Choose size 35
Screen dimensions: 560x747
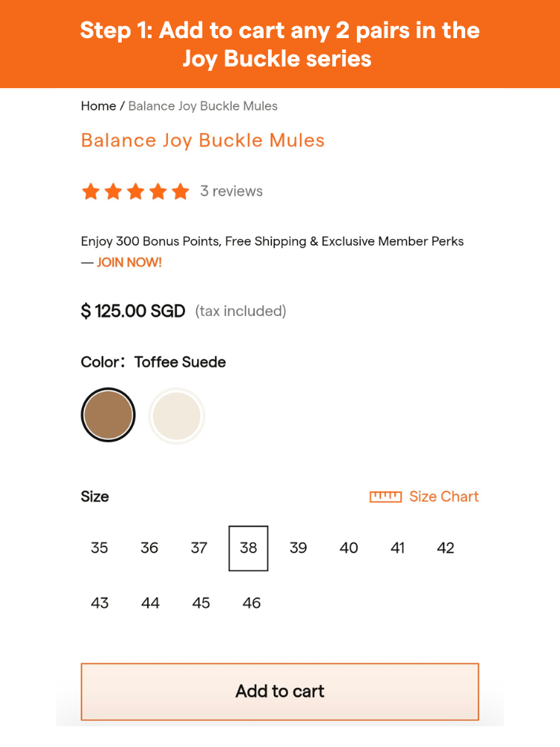(99, 548)
